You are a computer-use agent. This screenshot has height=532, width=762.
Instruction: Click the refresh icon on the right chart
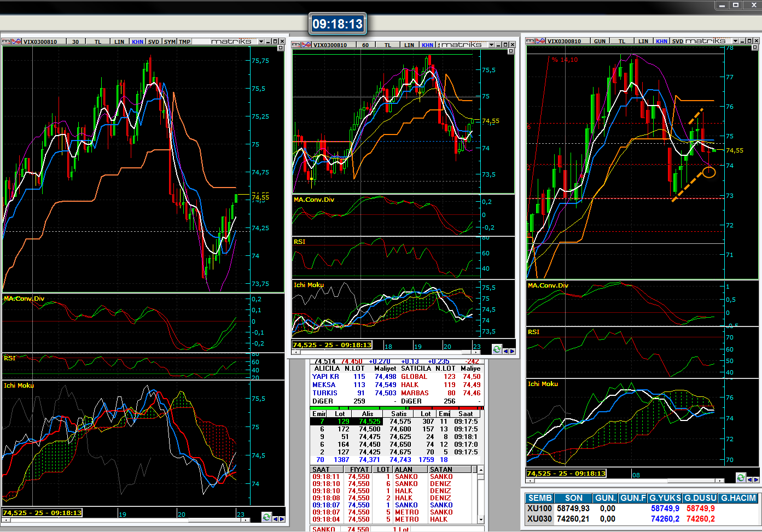tap(741, 478)
